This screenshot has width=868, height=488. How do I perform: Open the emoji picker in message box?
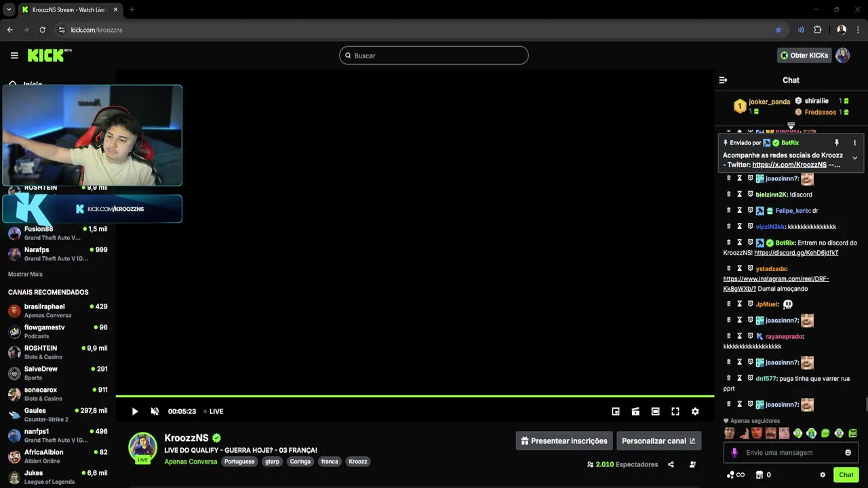coord(848,453)
